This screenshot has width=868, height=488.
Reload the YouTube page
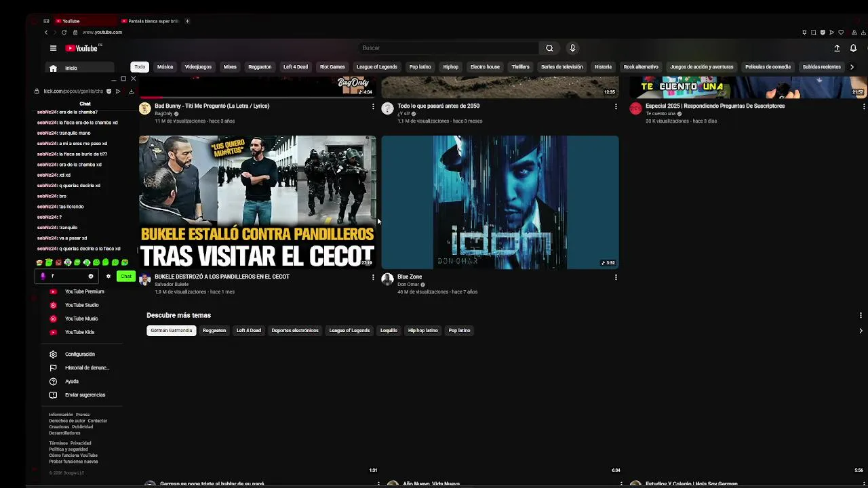tap(64, 32)
